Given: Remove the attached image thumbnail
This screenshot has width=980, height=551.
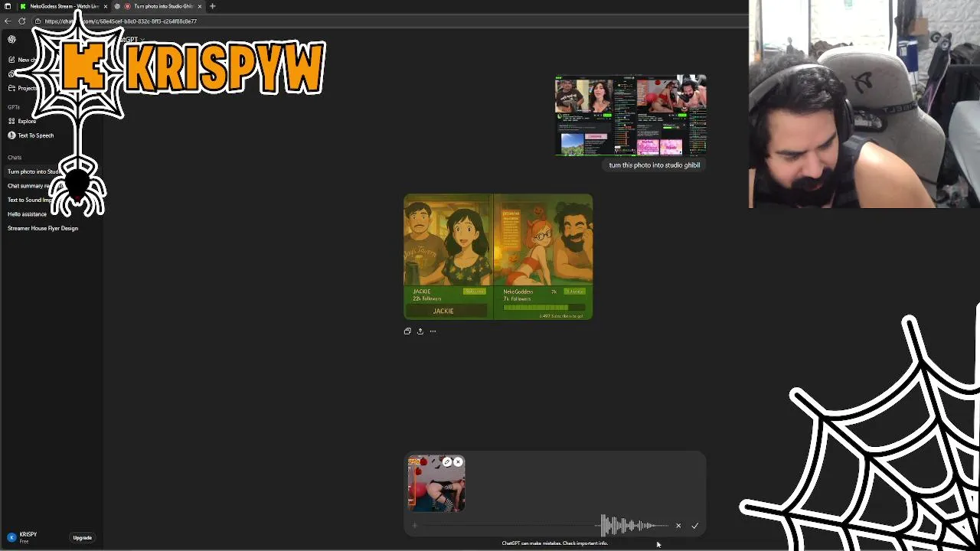Looking at the screenshot, I should pyautogui.click(x=458, y=462).
